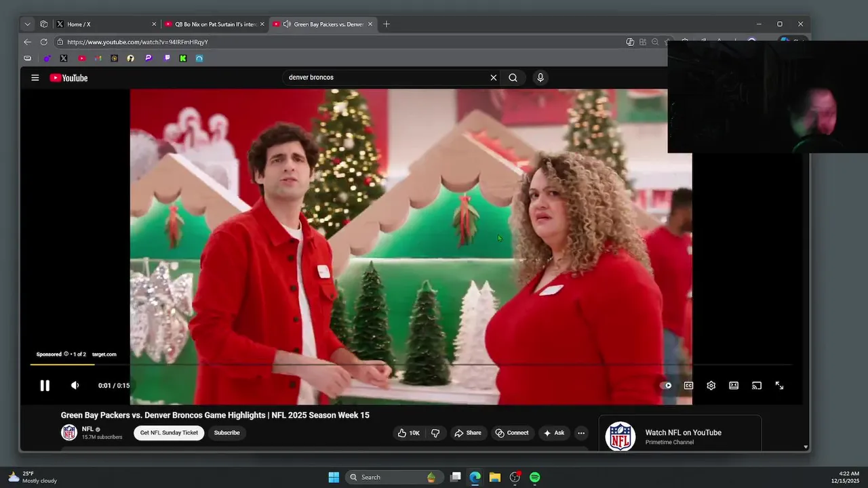Toggle the autoplay switch in player controls
The image size is (868, 488).
coord(666,386)
